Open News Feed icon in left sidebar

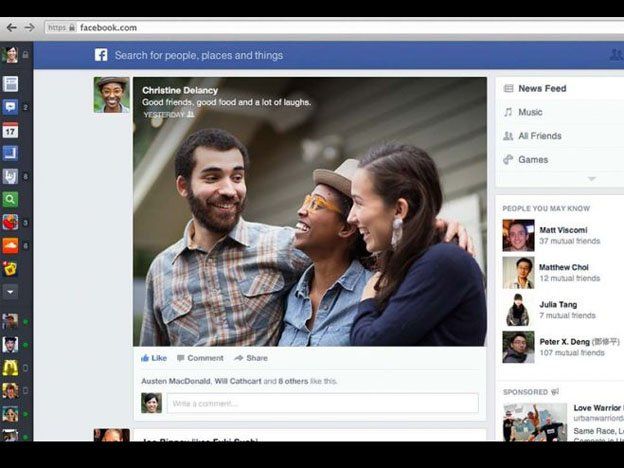pyautogui.click(x=10, y=84)
